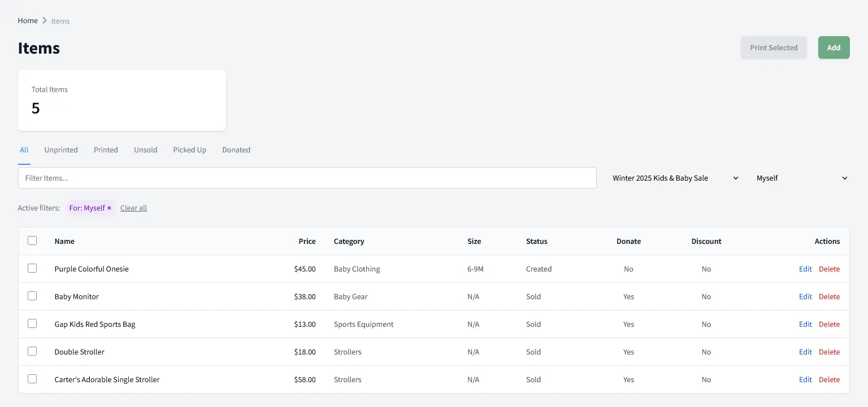Select the Baby Monitor row checkbox
This screenshot has width=868, height=407.
(32, 296)
